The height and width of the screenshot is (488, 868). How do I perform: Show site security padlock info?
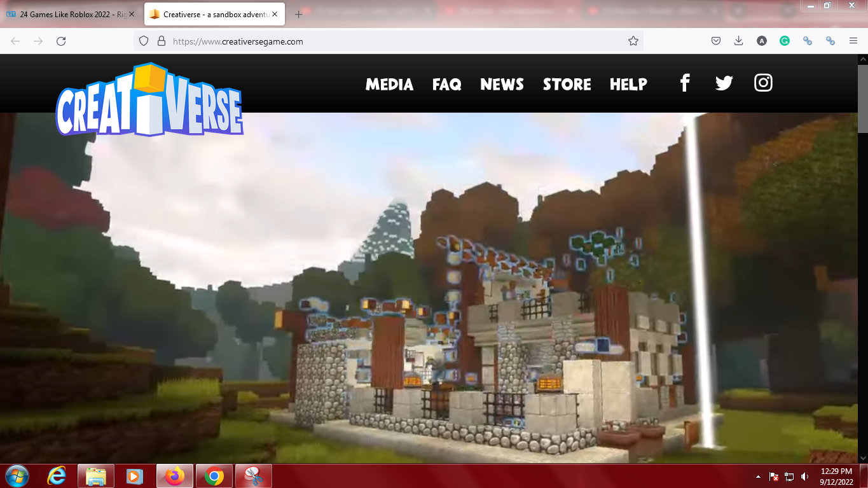click(161, 41)
